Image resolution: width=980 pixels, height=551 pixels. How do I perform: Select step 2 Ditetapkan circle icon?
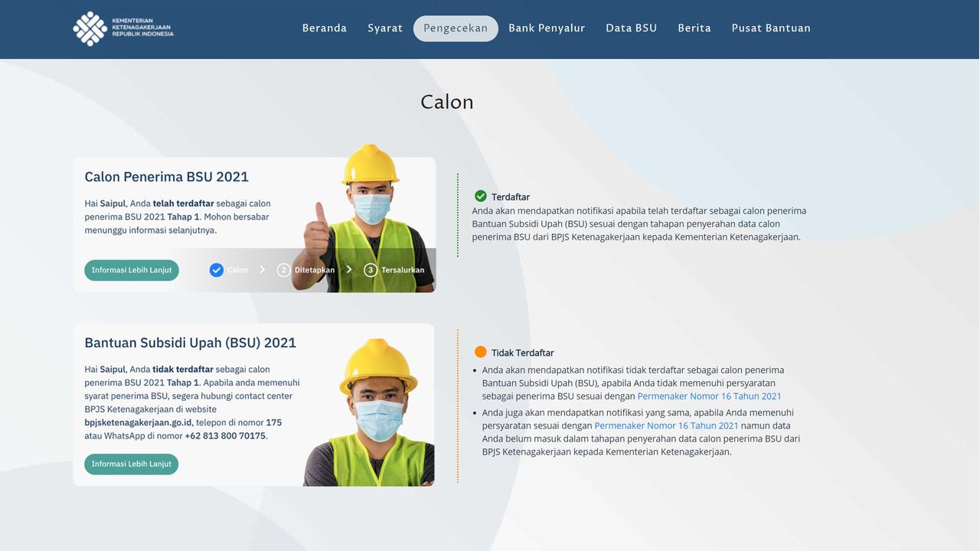[284, 269]
